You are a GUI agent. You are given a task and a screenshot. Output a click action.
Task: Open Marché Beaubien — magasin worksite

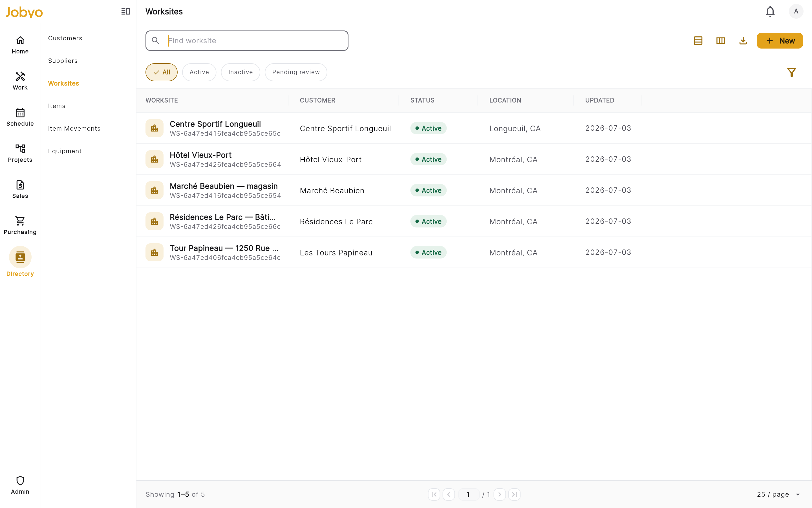(224, 186)
